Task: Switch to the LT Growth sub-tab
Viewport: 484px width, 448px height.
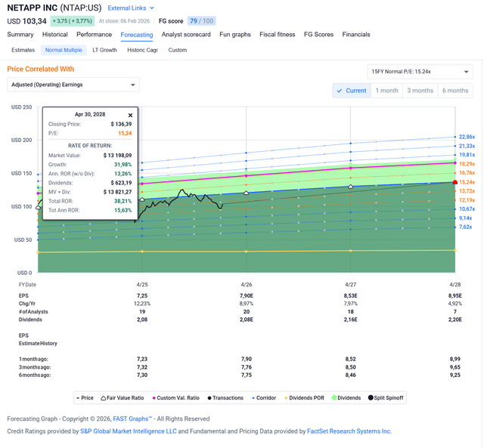Action: click(104, 50)
